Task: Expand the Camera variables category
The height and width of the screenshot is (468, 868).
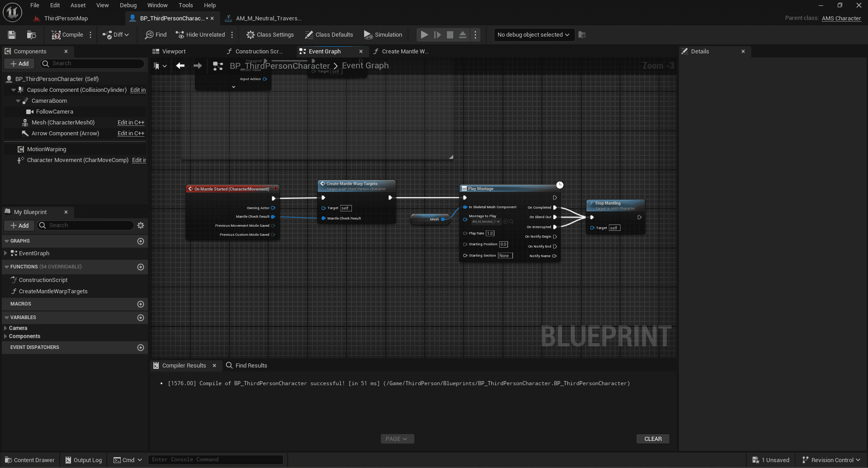Action: pyautogui.click(x=5, y=328)
